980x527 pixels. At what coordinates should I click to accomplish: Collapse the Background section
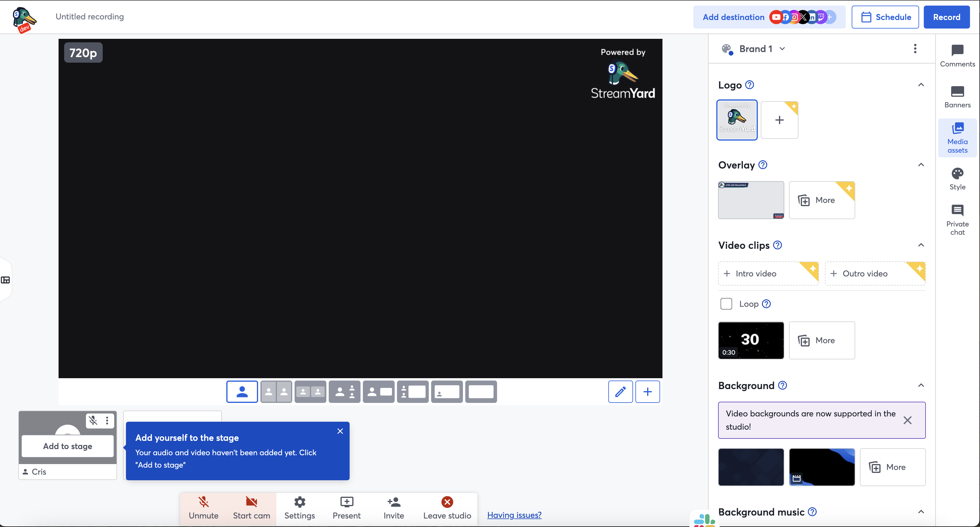pos(921,385)
